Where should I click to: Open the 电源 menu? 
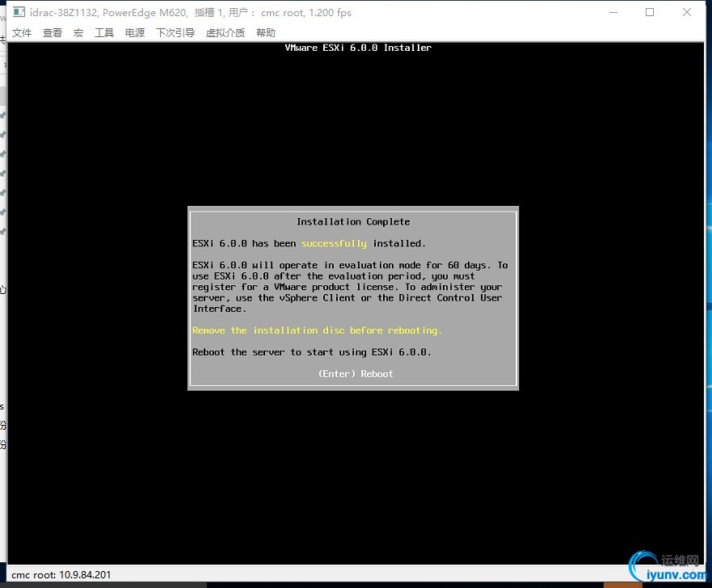(135, 32)
